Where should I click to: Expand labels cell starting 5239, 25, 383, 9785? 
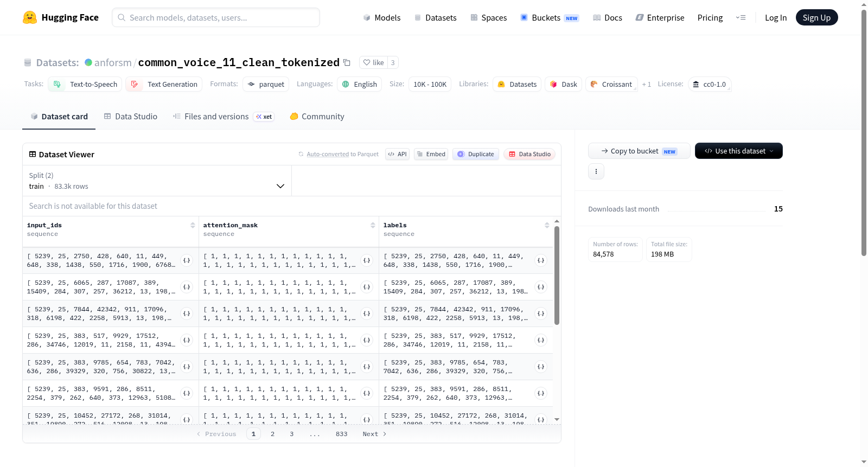tap(541, 367)
